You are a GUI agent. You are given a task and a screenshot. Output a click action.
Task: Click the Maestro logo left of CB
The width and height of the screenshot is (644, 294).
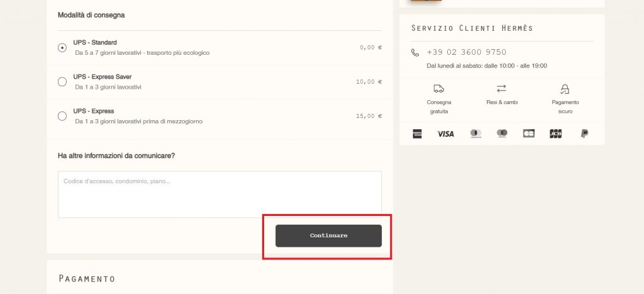tap(502, 133)
